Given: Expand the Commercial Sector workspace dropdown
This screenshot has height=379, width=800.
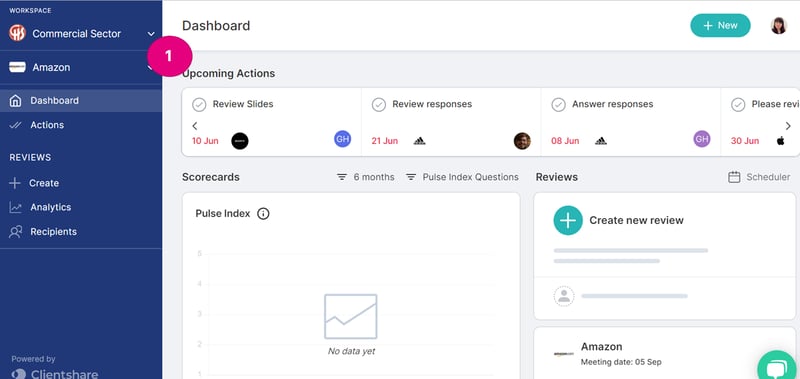Looking at the screenshot, I should [151, 34].
